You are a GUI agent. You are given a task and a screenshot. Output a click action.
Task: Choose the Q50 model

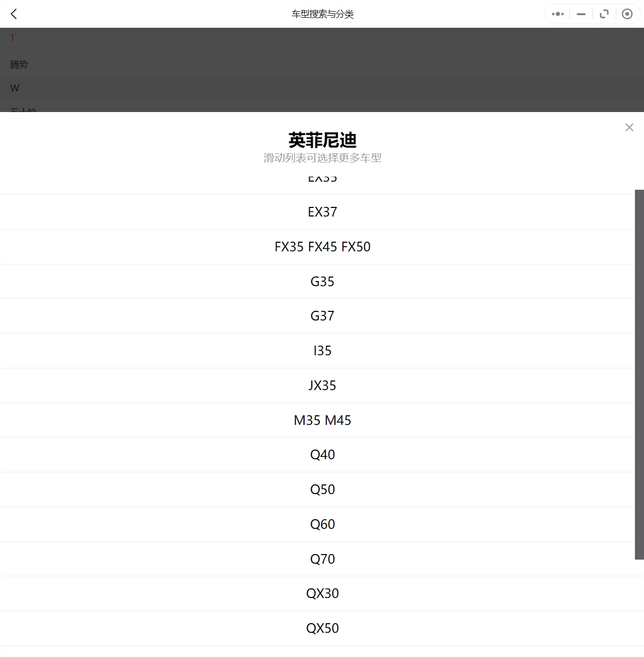[x=322, y=489]
